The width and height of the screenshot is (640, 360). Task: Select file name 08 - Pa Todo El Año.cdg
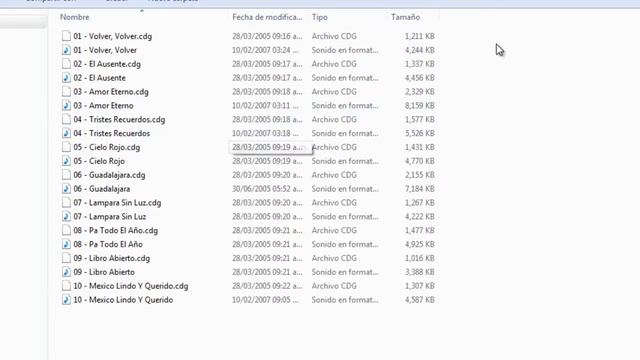pyautogui.click(x=116, y=231)
